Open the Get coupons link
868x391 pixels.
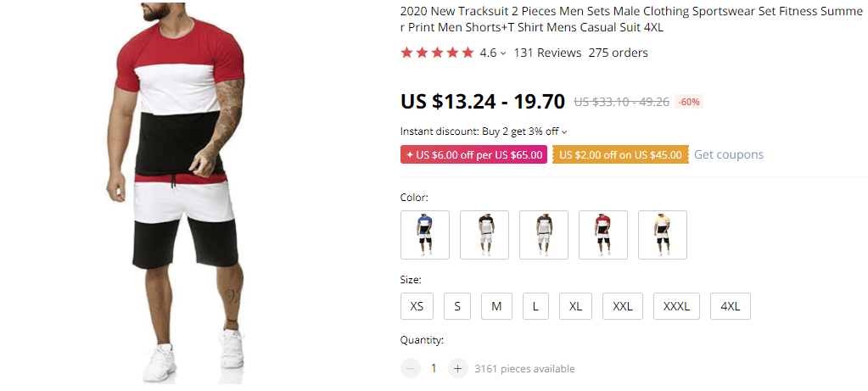(728, 154)
